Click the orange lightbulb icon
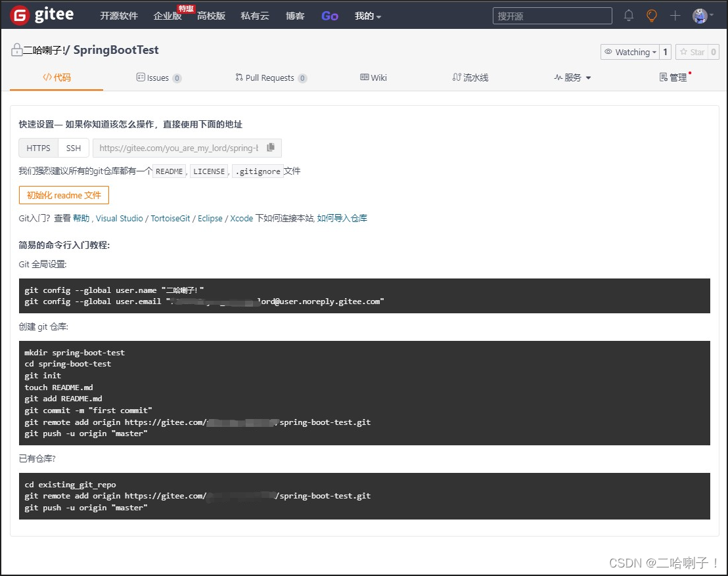The width and height of the screenshot is (728, 576). pyautogui.click(x=652, y=16)
